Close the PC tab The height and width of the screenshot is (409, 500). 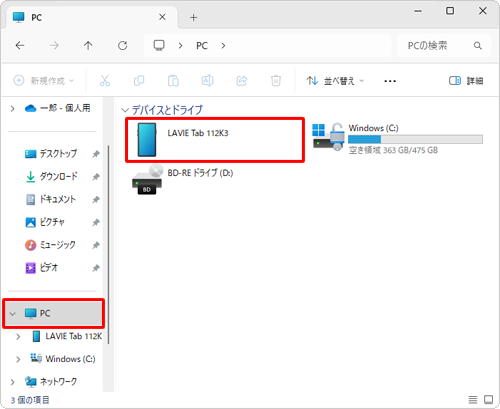point(162,17)
